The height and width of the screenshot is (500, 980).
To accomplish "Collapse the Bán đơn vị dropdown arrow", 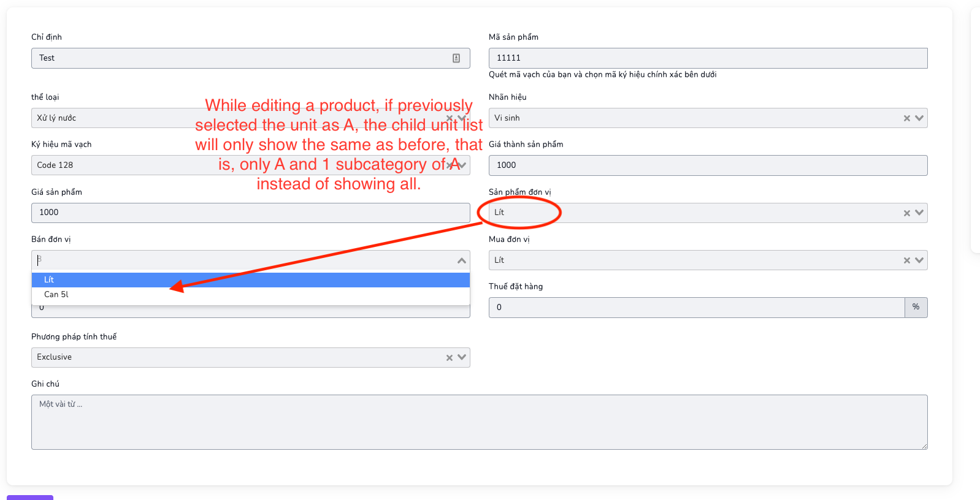I will [462, 260].
